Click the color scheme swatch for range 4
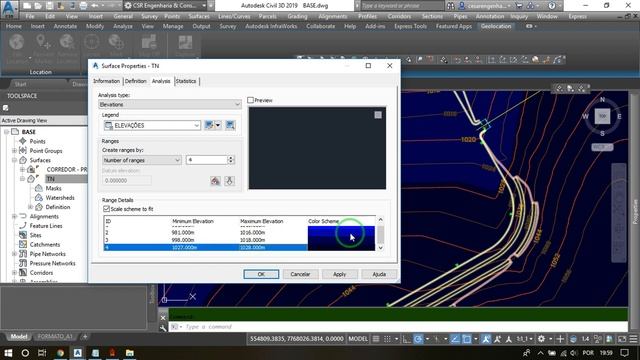640x360 pixels. [x=341, y=247]
